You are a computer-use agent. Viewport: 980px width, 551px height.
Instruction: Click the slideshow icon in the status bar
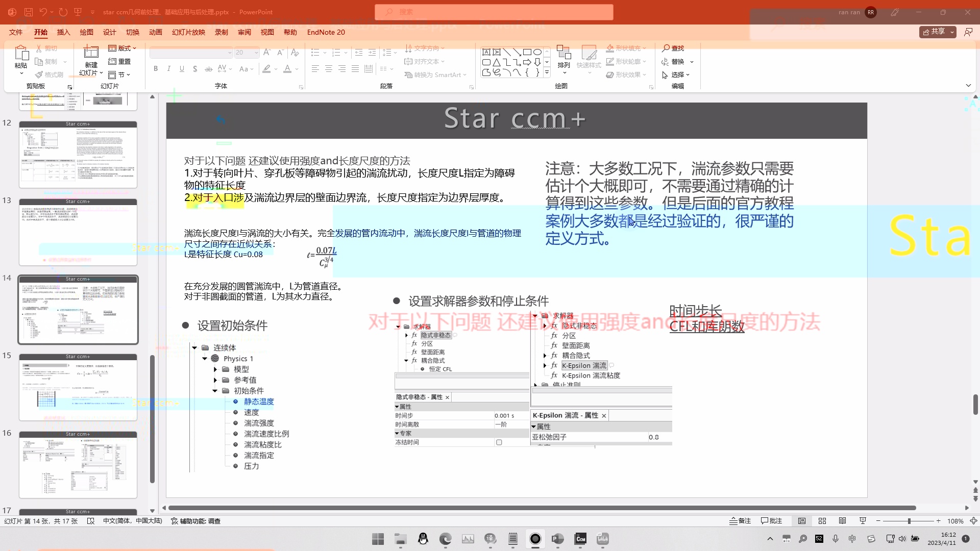click(x=863, y=521)
